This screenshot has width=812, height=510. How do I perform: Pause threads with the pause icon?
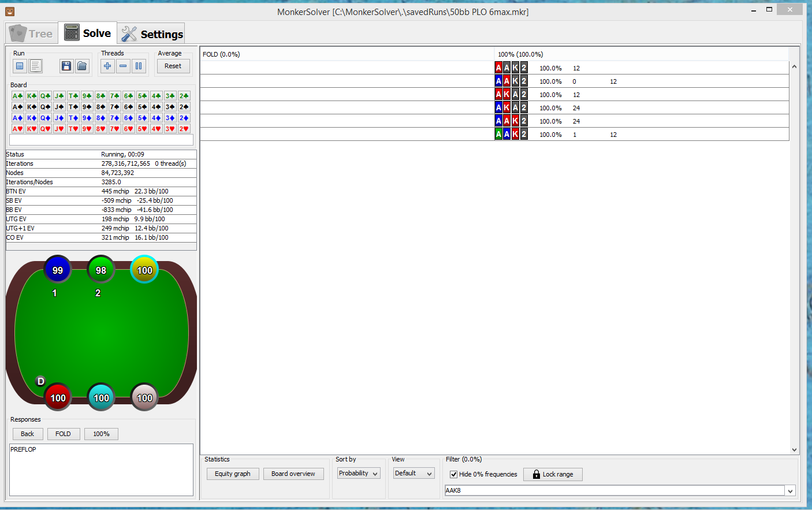(x=139, y=66)
